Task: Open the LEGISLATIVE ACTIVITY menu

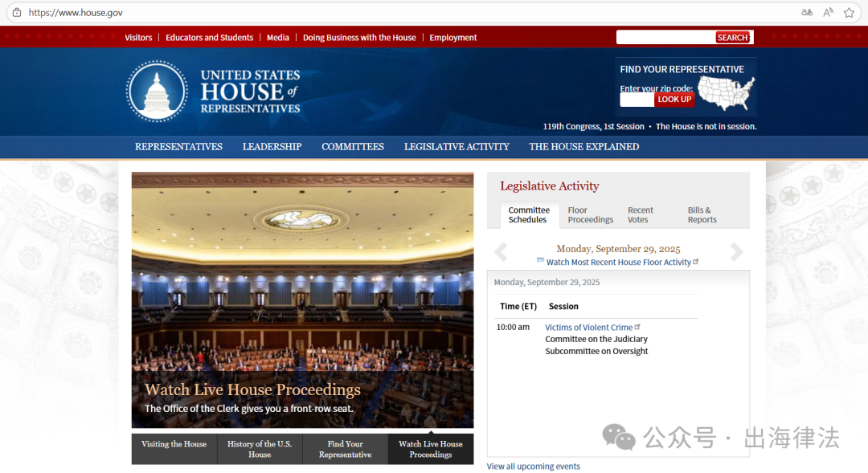Action: tap(457, 147)
